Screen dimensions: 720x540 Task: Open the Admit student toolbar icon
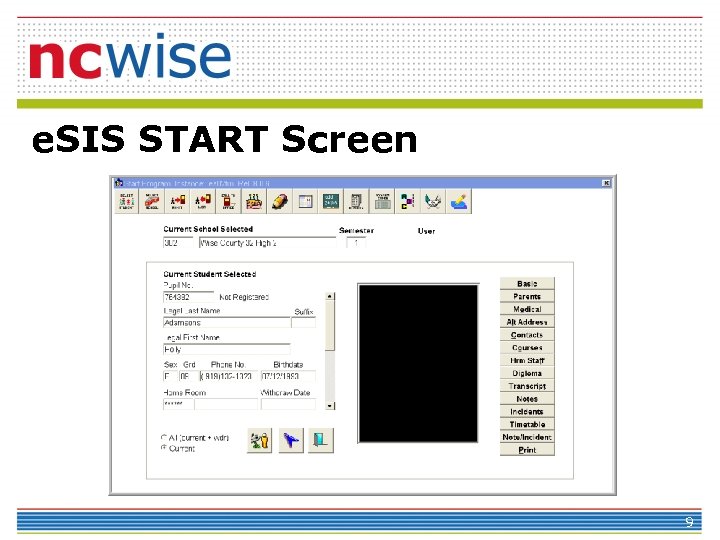177,202
